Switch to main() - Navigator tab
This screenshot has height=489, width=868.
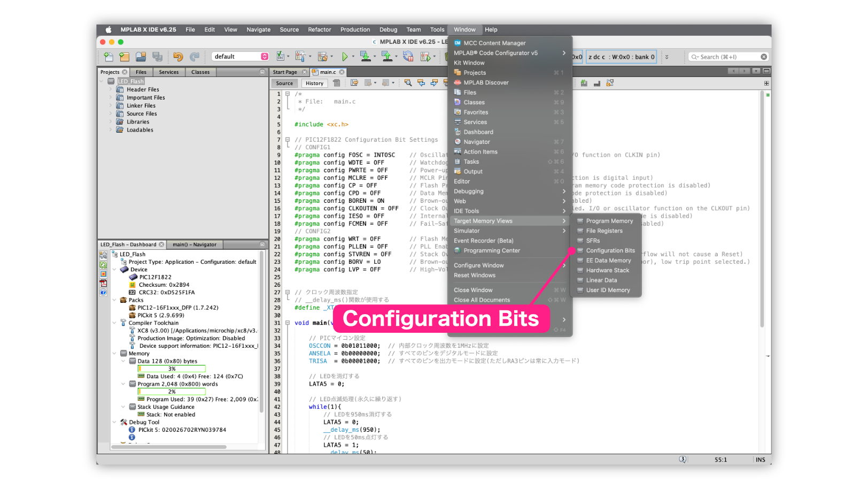[195, 244]
